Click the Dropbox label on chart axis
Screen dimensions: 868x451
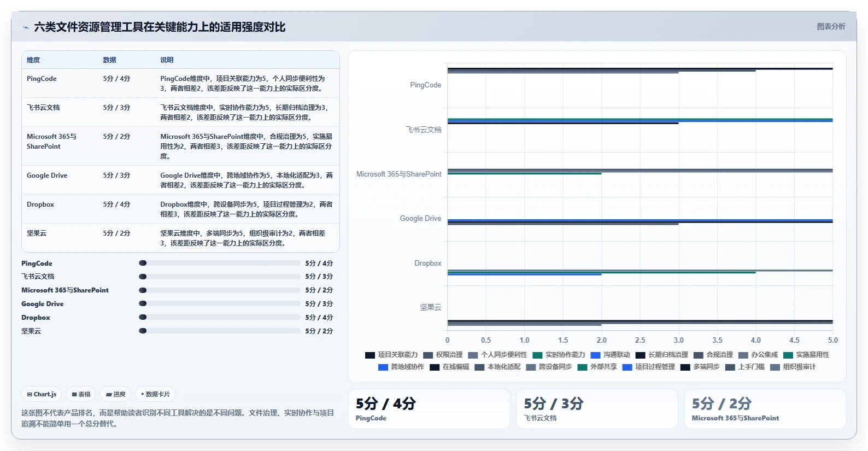427,263
